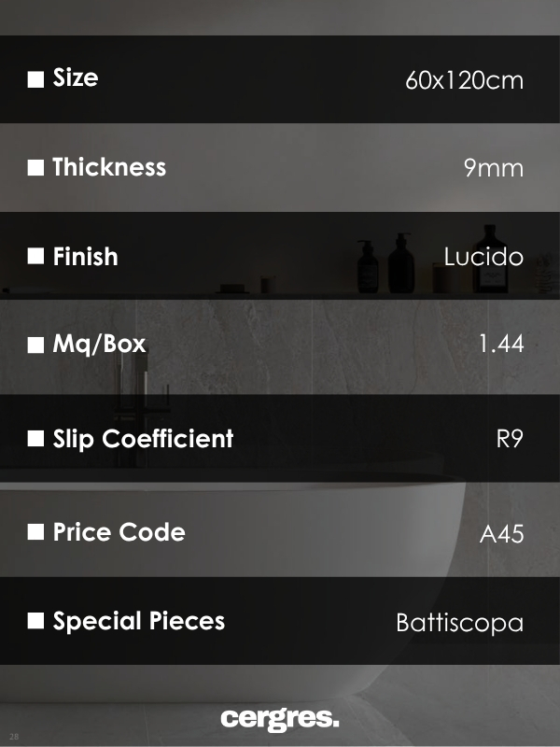Click the 9mm thickness value
Viewport: 560px width, 747px height.
(493, 169)
